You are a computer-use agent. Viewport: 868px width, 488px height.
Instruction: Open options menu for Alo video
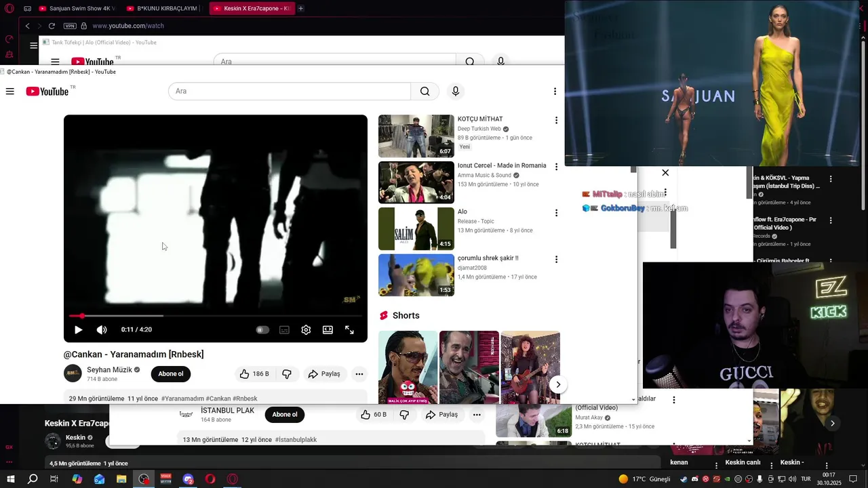click(x=556, y=213)
